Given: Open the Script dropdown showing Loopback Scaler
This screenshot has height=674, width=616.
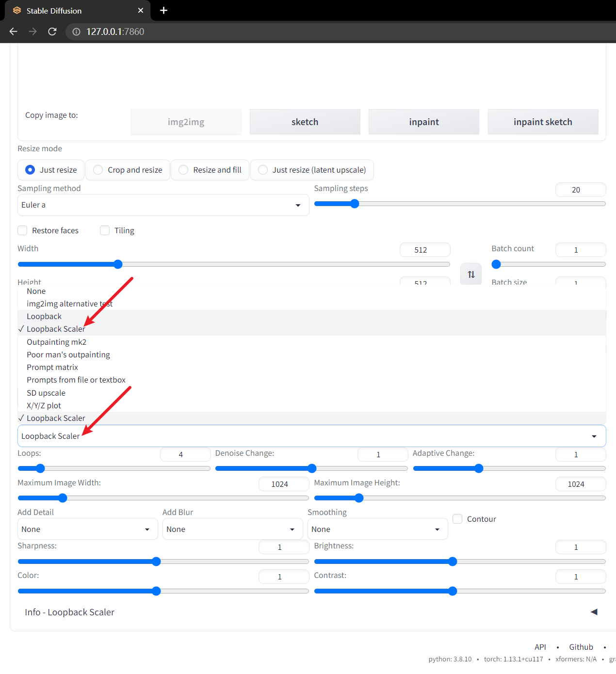Looking at the screenshot, I should pos(312,436).
